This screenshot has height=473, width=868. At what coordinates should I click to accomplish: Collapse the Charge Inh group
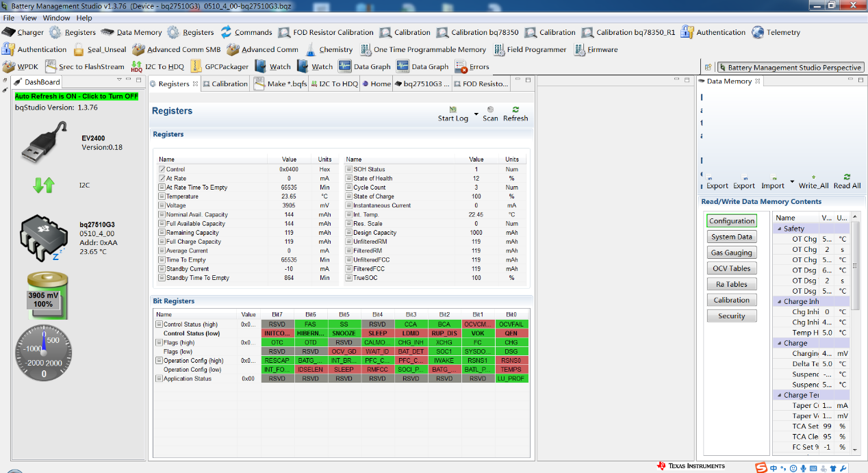[778, 301]
